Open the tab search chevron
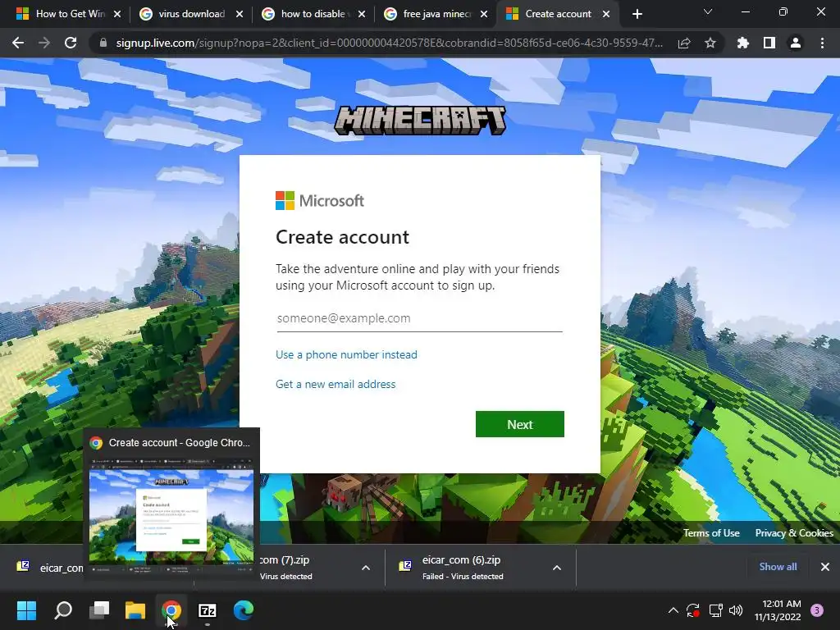The height and width of the screenshot is (630, 840). 708,11
